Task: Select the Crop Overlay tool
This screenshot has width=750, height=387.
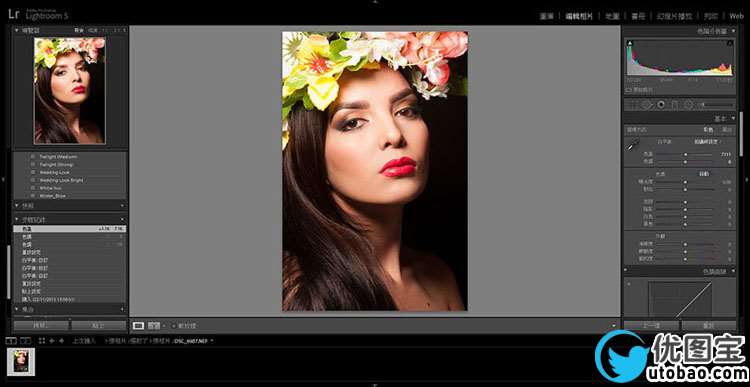Action: tap(633, 104)
